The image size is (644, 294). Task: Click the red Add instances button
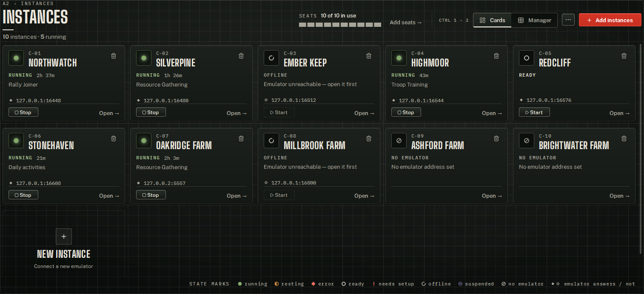(x=610, y=20)
